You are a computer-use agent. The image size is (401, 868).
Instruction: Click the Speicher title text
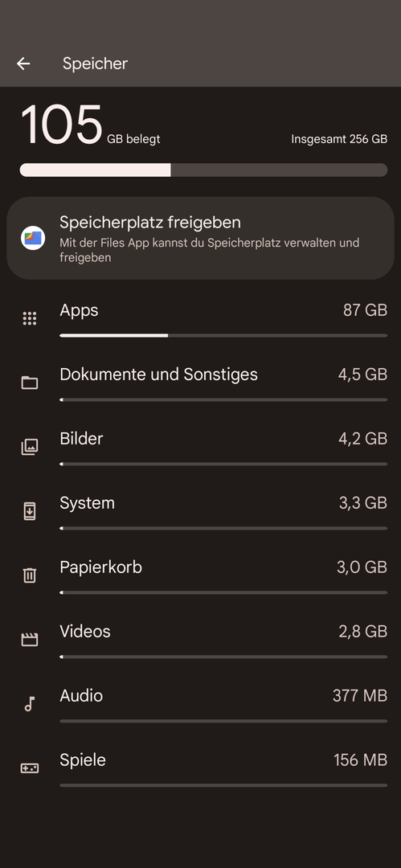tap(96, 63)
